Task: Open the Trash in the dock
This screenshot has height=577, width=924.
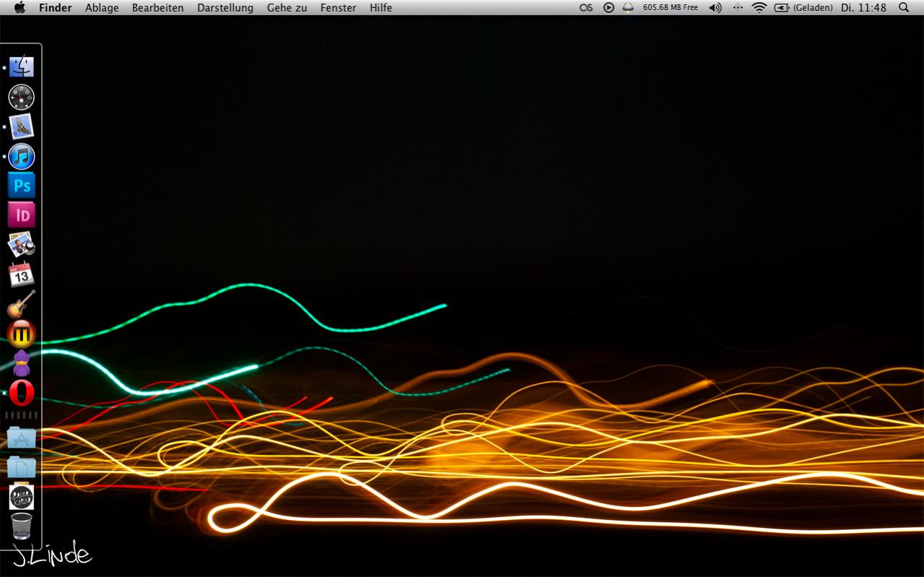Action: (22, 526)
